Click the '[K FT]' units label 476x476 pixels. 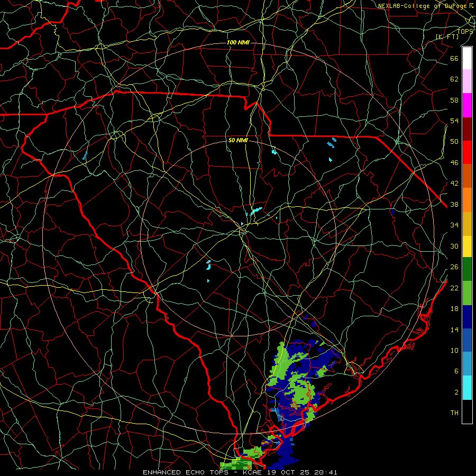[447, 36]
